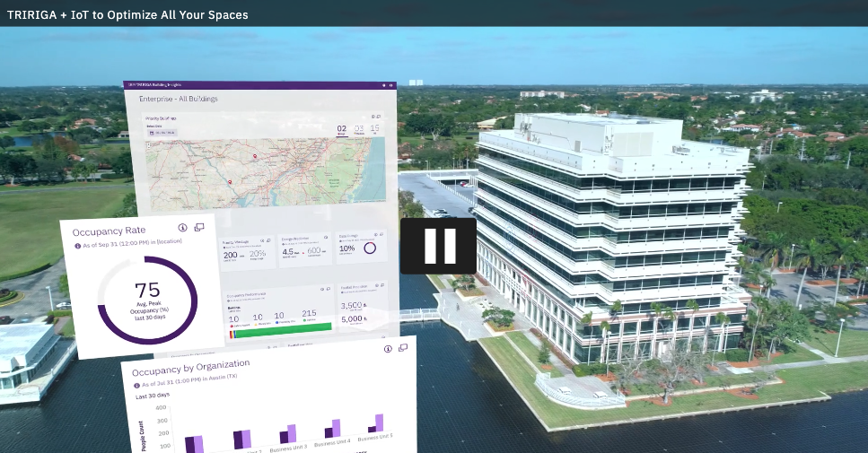Click the '3,500' footfall value

click(352, 305)
